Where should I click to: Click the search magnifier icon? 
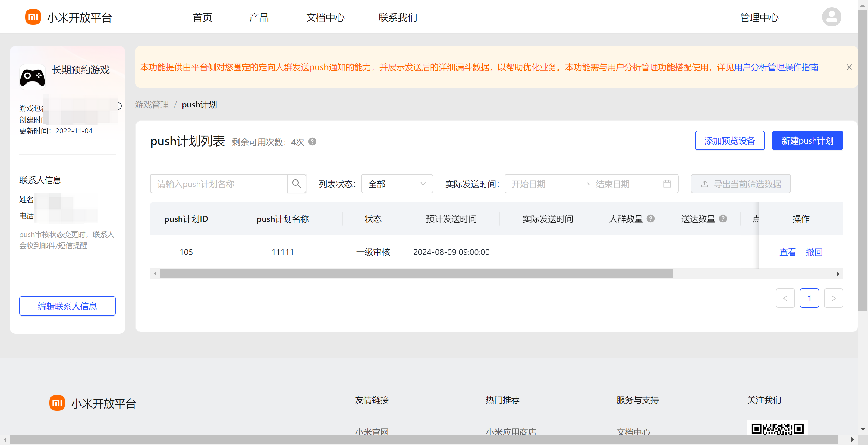click(x=296, y=184)
